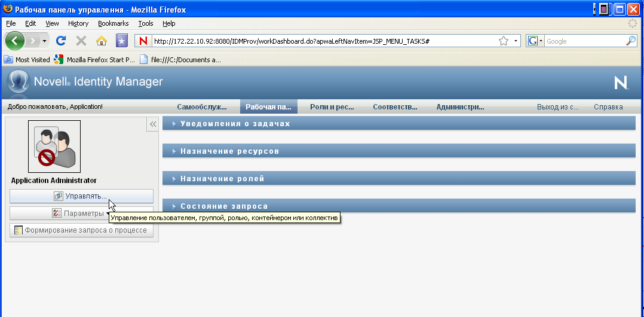Click the Firefox icon in the title bar
Viewport: 644px width, 317px height.
pyautogui.click(x=8, y=8)
